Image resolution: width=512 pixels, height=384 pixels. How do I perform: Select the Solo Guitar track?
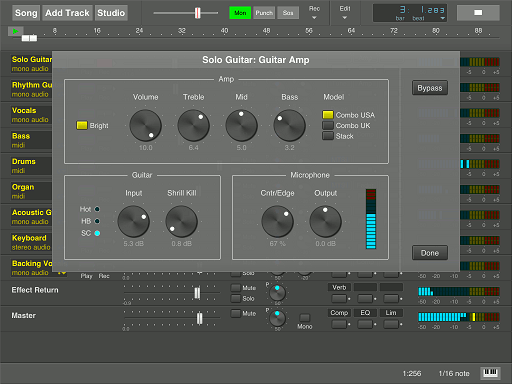(x=31, y=64)
